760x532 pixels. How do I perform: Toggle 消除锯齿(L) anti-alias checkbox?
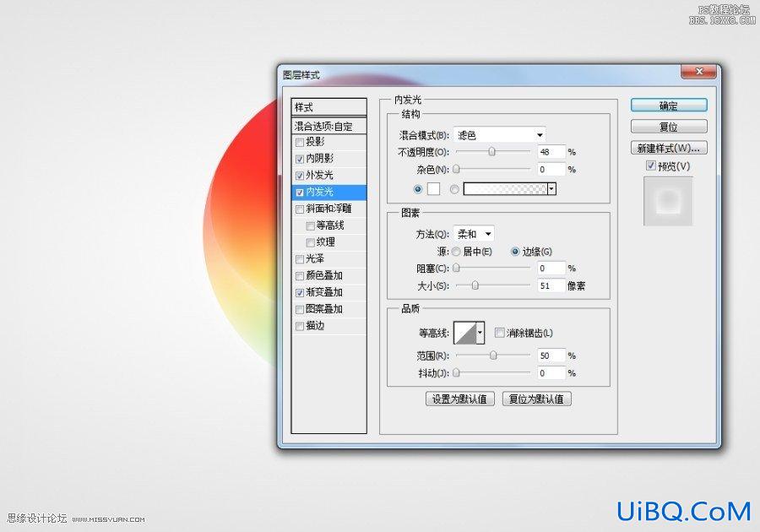pyautogui.click(x=499, y=333)
